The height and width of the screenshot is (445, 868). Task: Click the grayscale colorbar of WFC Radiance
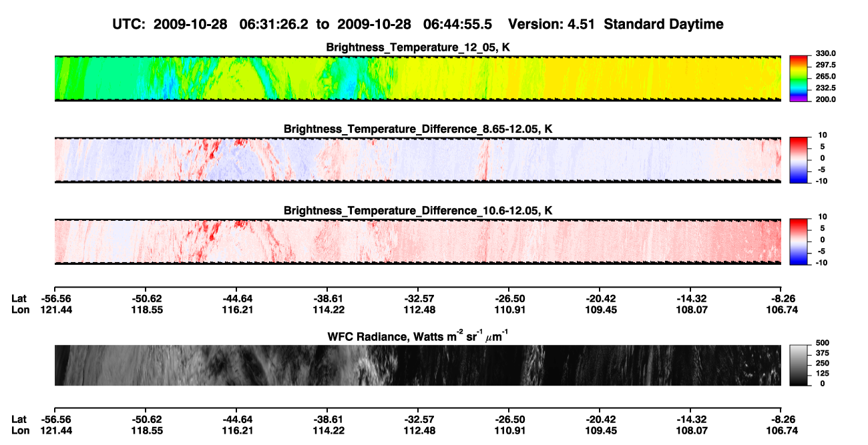pos(797,366)
